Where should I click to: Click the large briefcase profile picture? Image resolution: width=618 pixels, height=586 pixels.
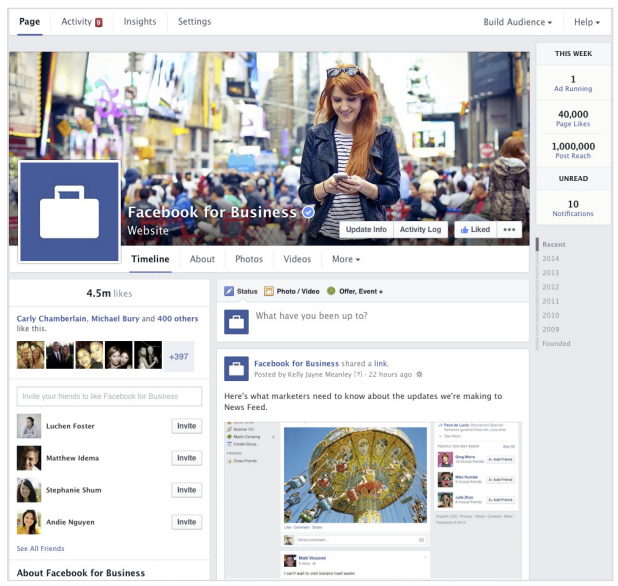[x=69, y=211]
